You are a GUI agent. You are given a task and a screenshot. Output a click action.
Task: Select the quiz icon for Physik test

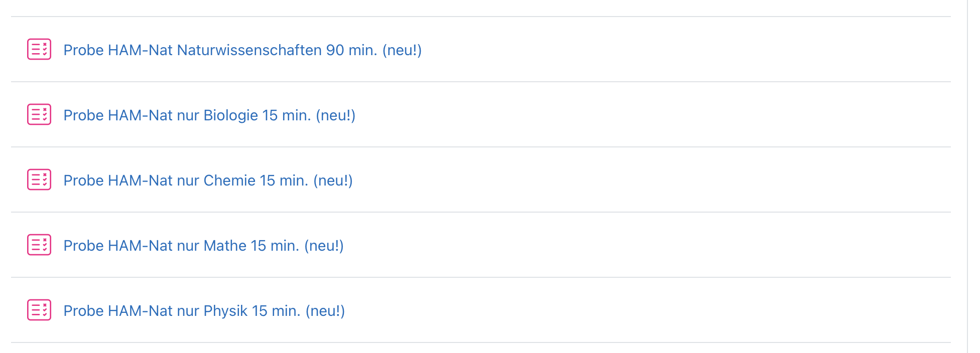[39, 310]
